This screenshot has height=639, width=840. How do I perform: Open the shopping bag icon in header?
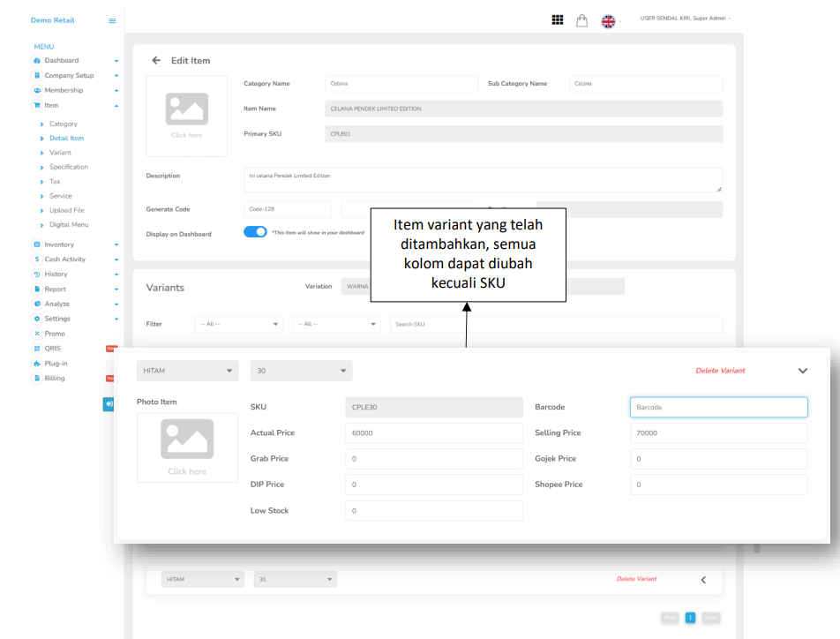[x=582, y=20]
